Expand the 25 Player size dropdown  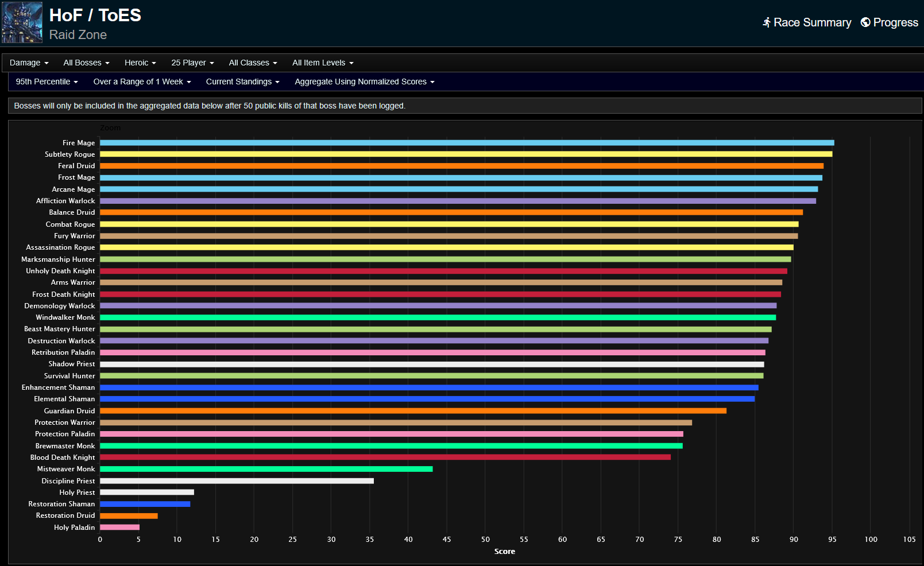tap(192, 63)
